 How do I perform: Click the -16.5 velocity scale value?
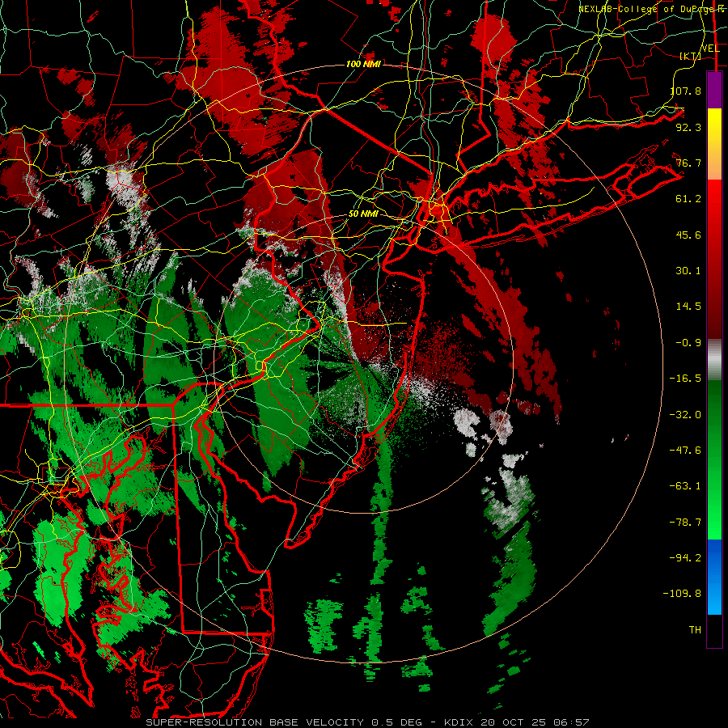coord(685,379)
